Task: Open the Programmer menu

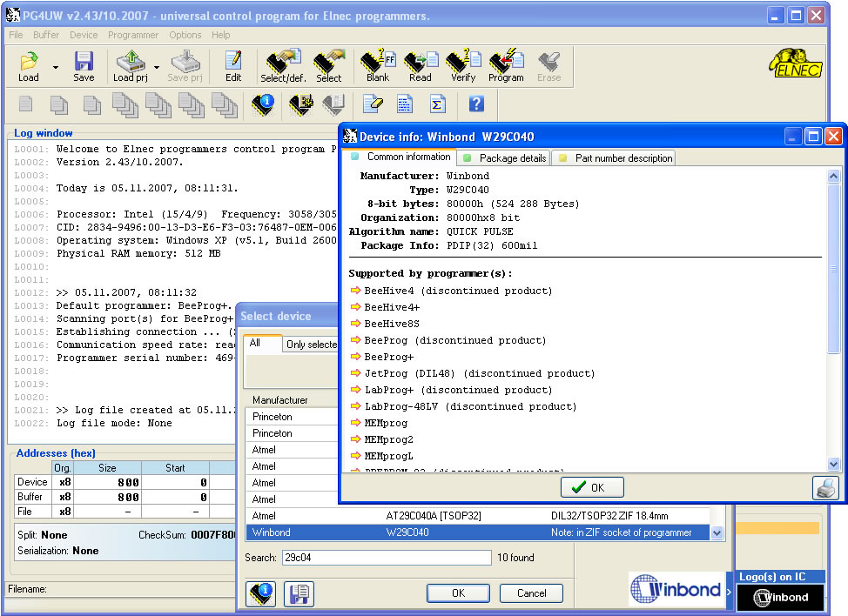Action: (x=133, y=35)
